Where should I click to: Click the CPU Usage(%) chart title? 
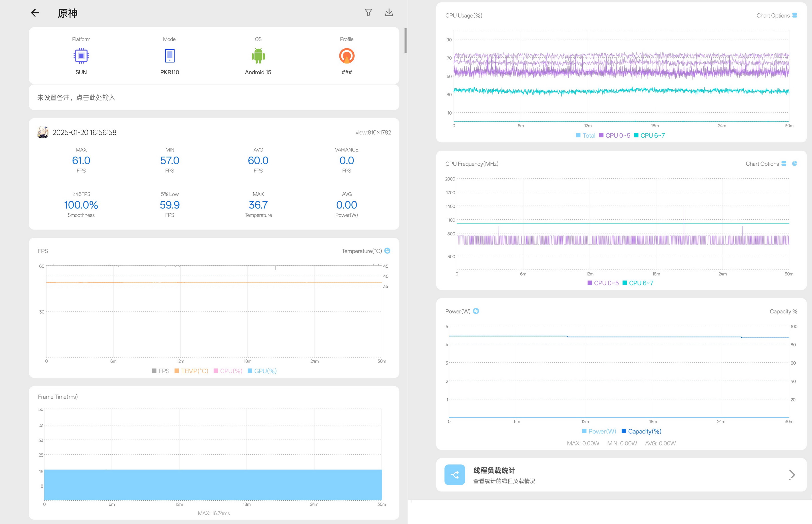[464, 16]
